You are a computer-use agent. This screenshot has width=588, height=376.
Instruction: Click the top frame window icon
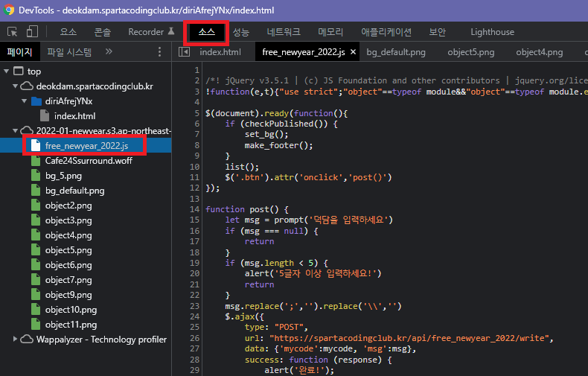coord(19,71)
